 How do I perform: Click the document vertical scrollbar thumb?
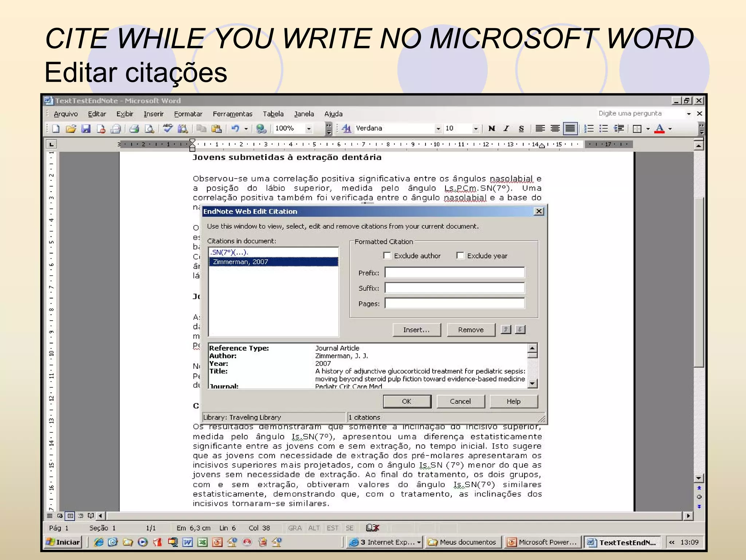click(699, 282)
